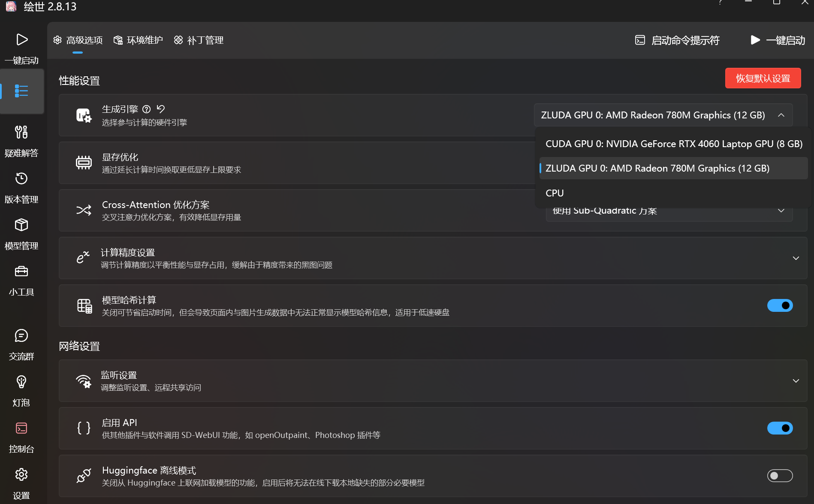Click the help icon beside 生成引擎
Image resolution: width=814 pixels, height=504 pixels.
pyautogui.click(x=147, y=109)
